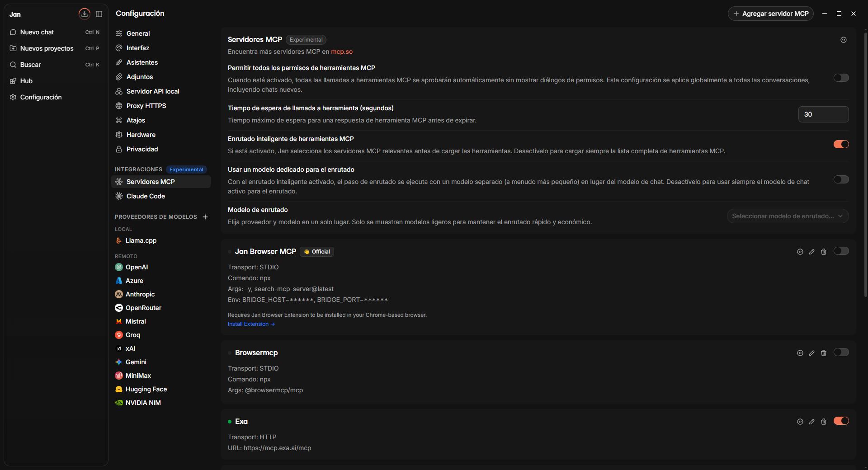Open the info icon in Servidores MCP header
Viewport: 868px width, 470px height.
(x=844, y=40)
